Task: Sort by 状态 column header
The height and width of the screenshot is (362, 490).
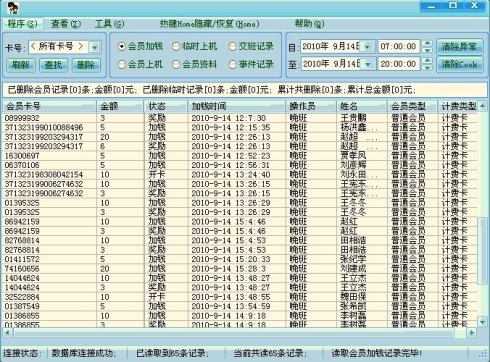Action: [166, 106]
